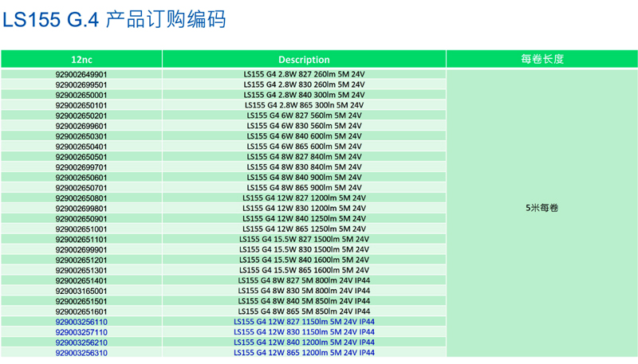Click description 'LS155 G4 8W 865 5M 850lm 24V IP44'
Screen dimensions: 638x364
(x=304, y=311)
